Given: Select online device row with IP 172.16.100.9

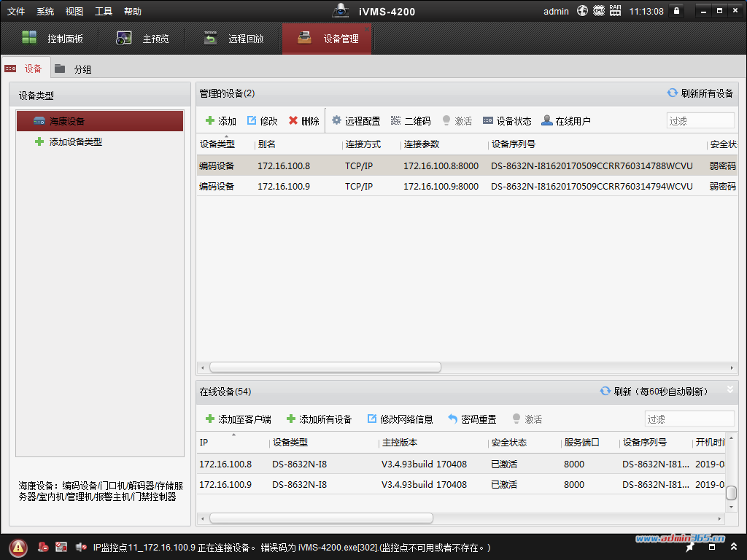Looking at the screenshot, I should [x=461, y=484].
